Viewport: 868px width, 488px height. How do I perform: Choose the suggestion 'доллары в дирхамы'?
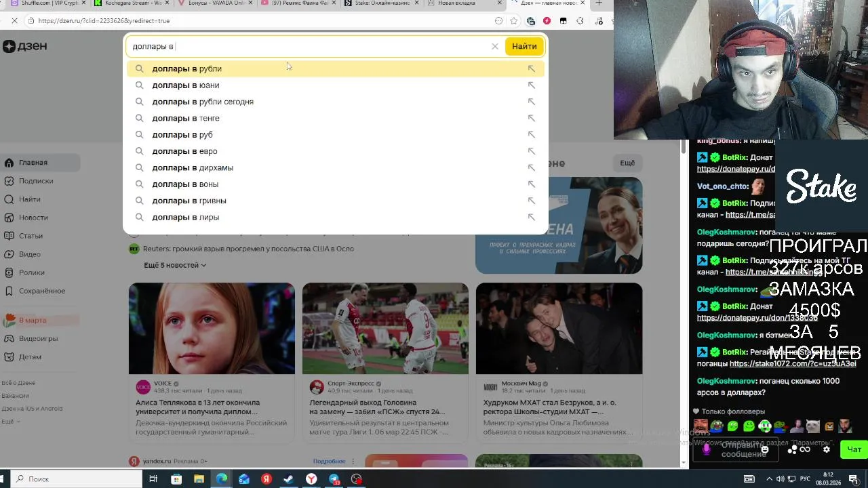click(x=335, y=167)
